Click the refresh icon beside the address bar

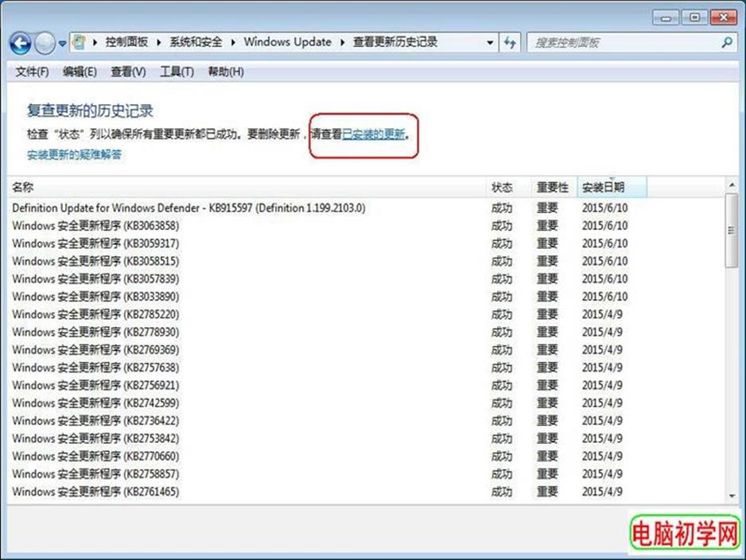point(511,42)
